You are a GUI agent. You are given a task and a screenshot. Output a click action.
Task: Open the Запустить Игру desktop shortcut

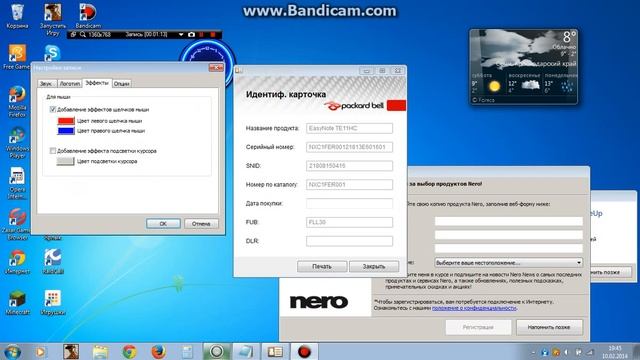pyautogui.click(x=53, y=19)
